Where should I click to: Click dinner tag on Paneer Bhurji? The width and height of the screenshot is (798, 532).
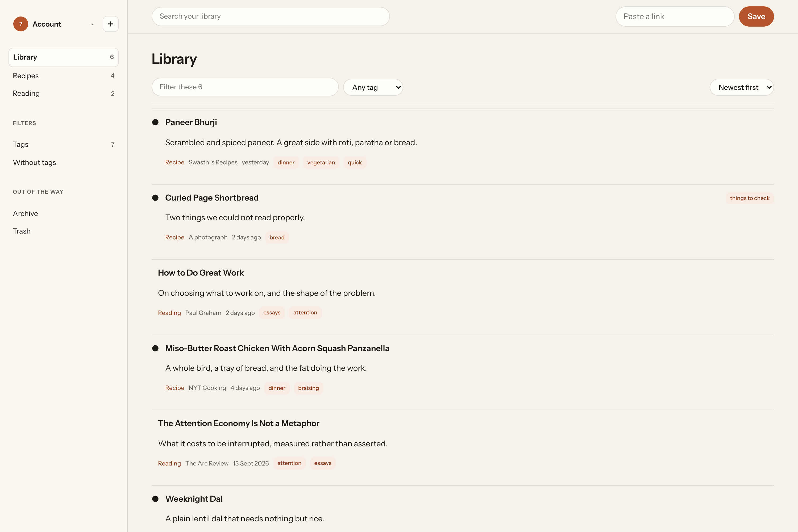286,163
